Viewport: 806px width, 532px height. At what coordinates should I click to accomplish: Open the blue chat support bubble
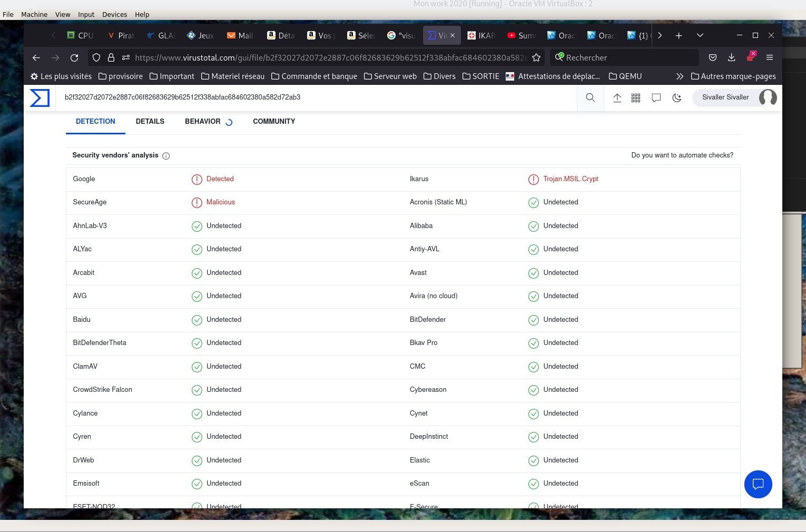click(x=758, y=484)
